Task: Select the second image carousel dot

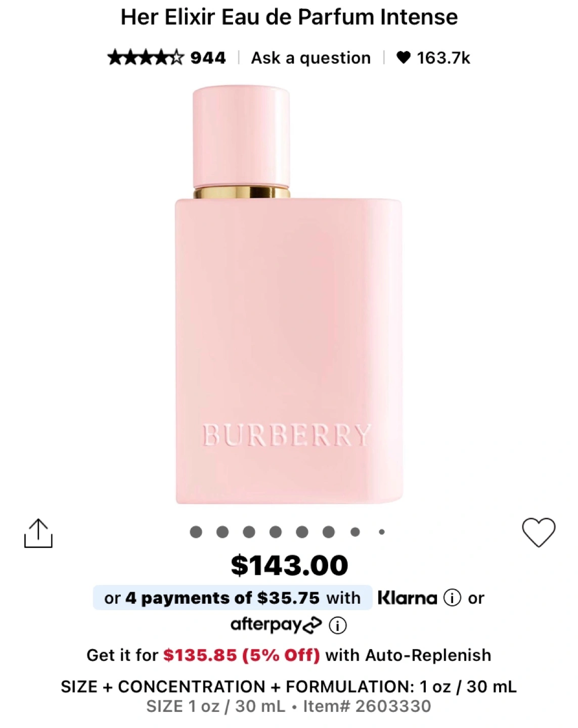Action: click(223, 532)
